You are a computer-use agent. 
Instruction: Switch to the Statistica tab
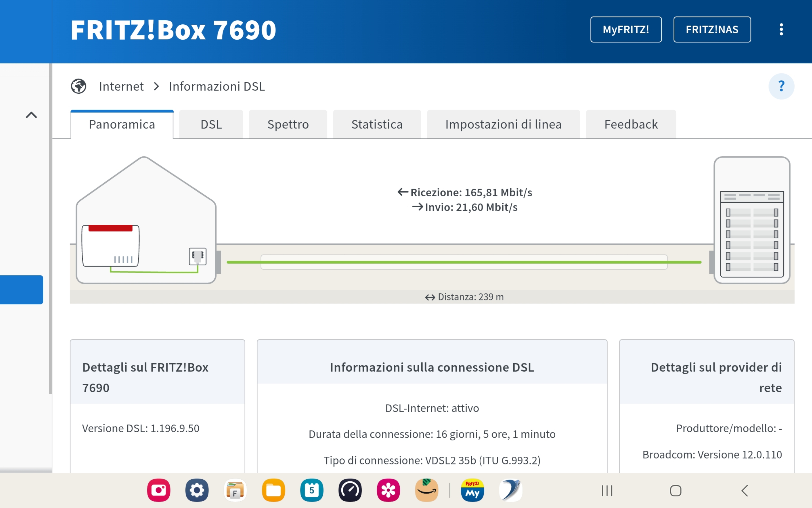(x=377, y=125)
